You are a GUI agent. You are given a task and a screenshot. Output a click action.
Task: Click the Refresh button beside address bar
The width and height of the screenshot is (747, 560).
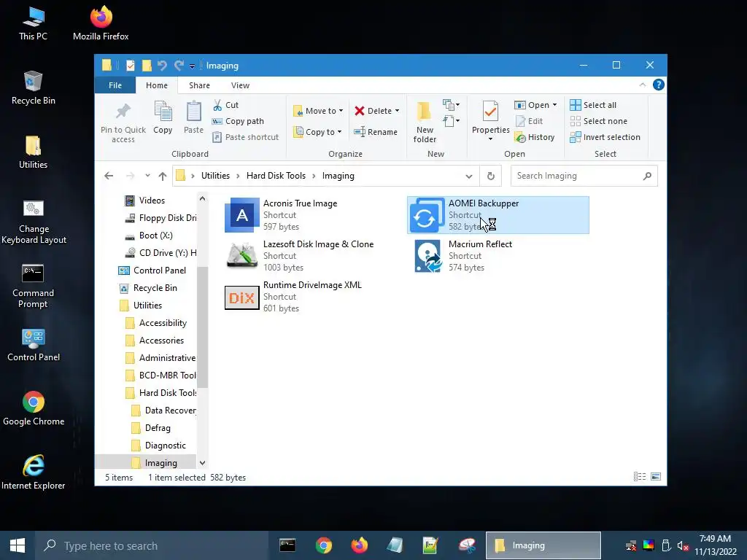(x=491, y=176)
